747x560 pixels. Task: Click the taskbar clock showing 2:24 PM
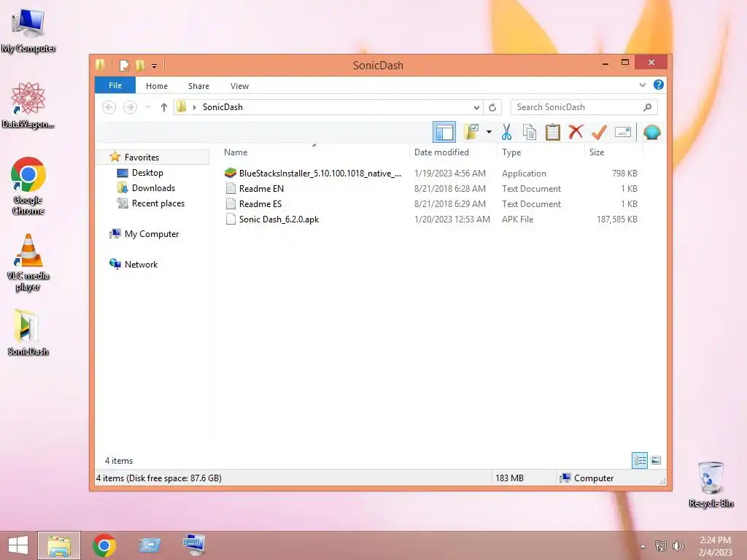point(715,546)
